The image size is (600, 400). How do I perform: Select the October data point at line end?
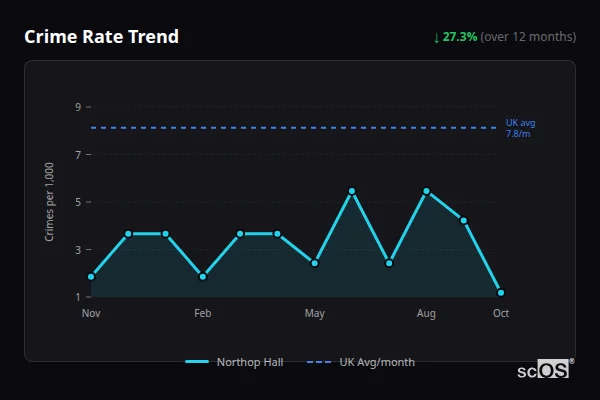tap(501, 293)
